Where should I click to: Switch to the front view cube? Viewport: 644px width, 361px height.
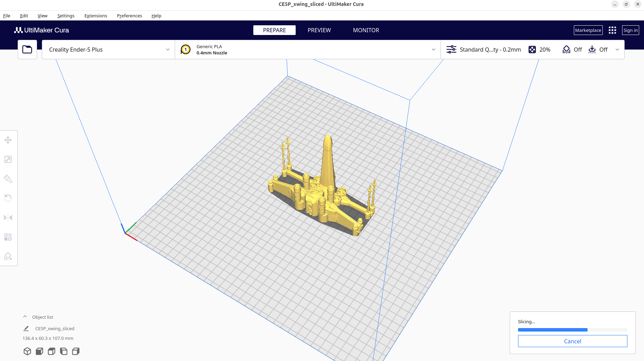point(39,351)
